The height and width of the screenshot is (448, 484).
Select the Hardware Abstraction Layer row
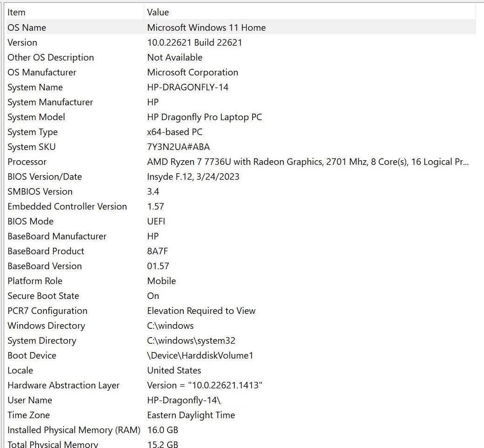[63, 385]
